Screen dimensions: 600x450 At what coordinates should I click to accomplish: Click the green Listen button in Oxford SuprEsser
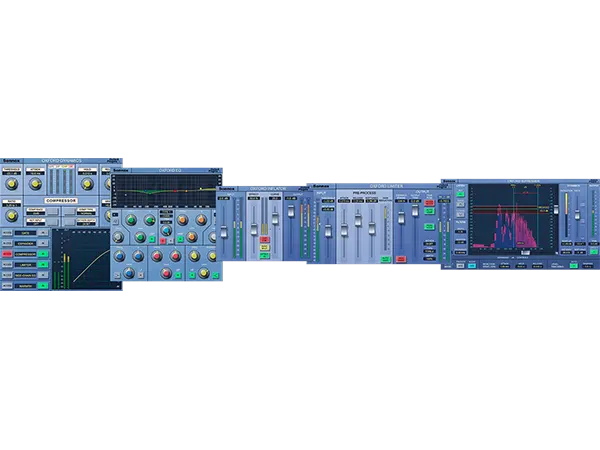tap(461, 194)
